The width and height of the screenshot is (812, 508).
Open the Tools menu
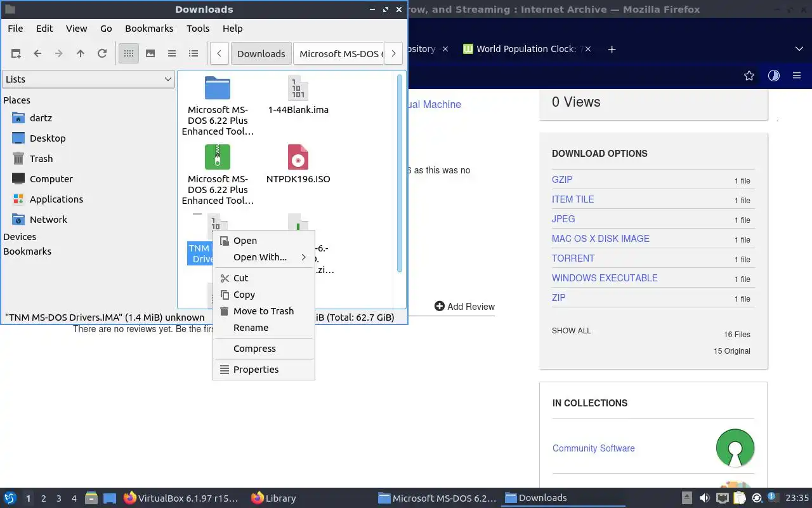pyautogui.click(x=198, y=29)
